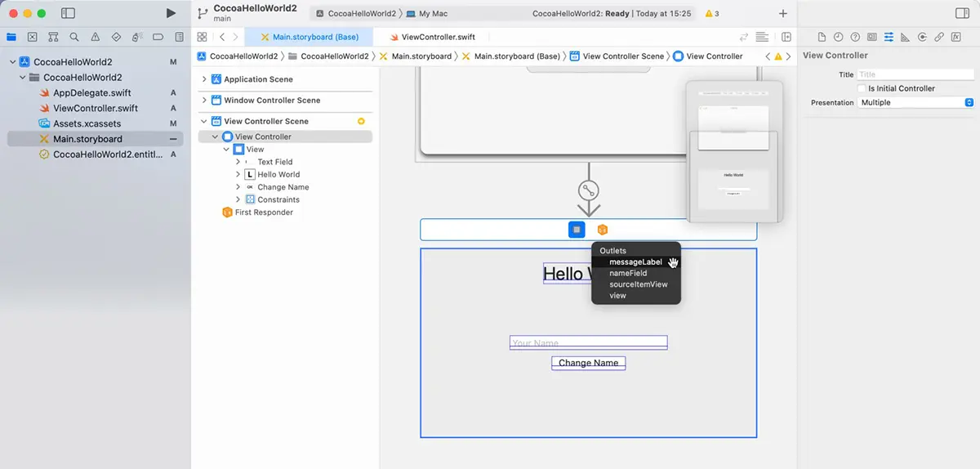Image resolution: width=980 pixels, height=469 pixels.
Task: Expand the Window Controller Scene
Action: click(205, 100)
